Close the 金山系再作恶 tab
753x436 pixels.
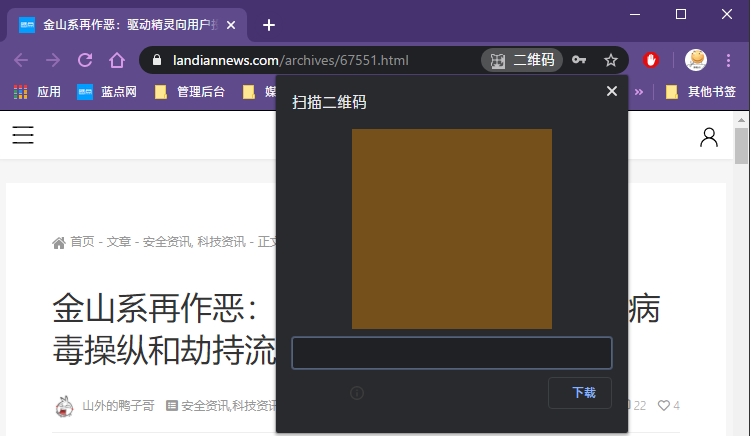[x=231, y=25]
